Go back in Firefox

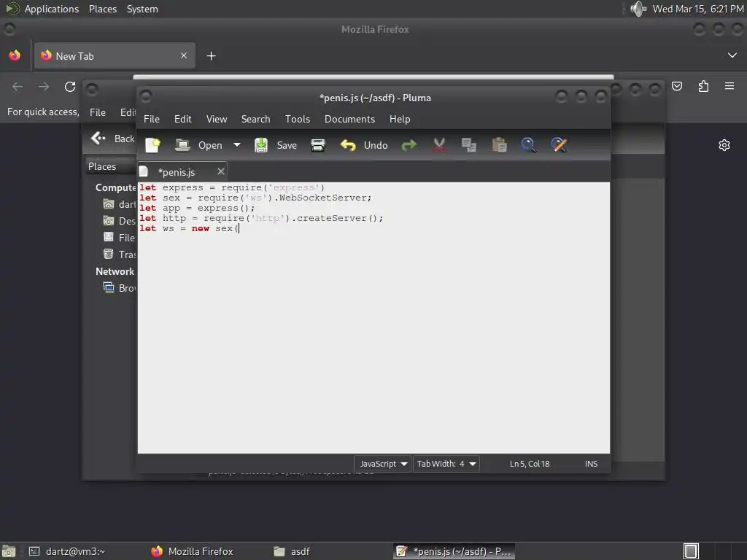point(18,87)
